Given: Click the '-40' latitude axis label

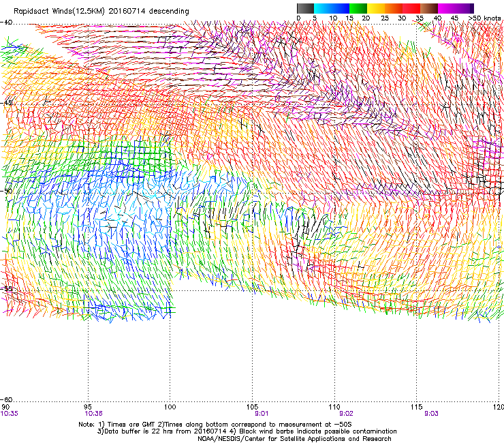Looking at the screenshot, I should pyautogui.click(x=6, y=22).
